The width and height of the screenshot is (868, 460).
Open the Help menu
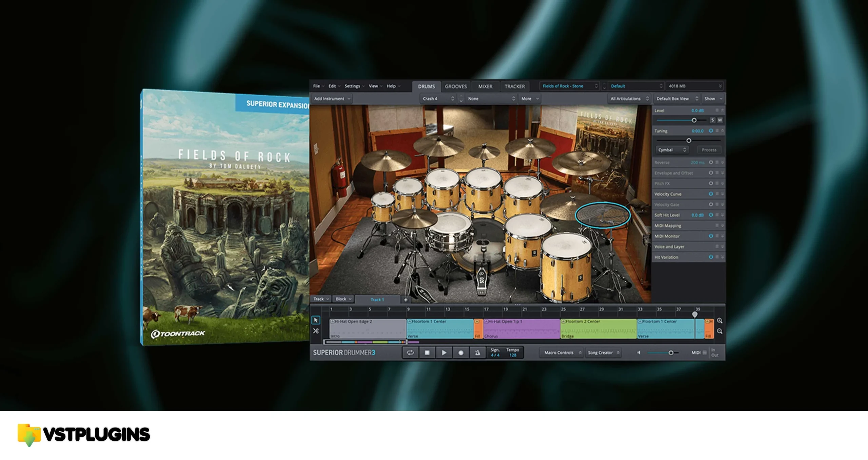393,86
